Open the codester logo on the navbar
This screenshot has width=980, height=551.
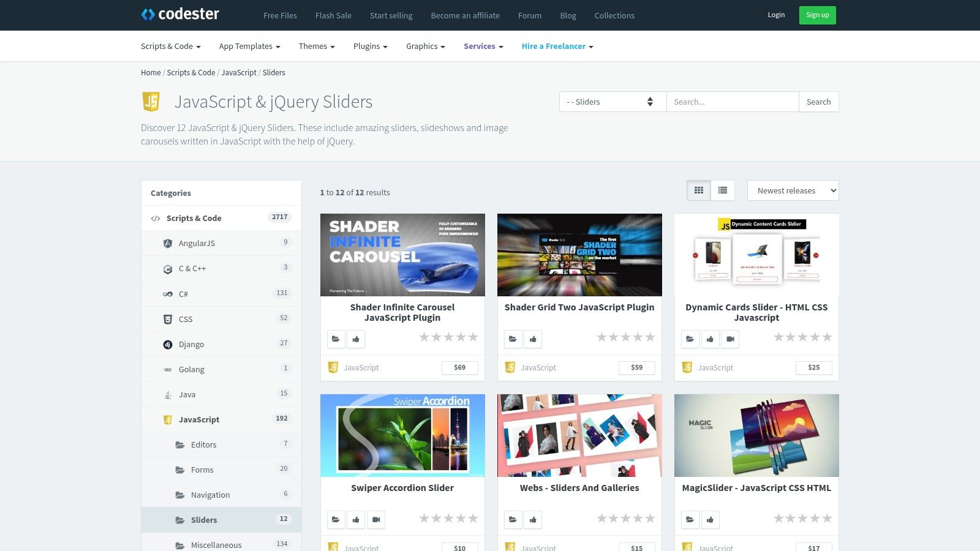180,15
